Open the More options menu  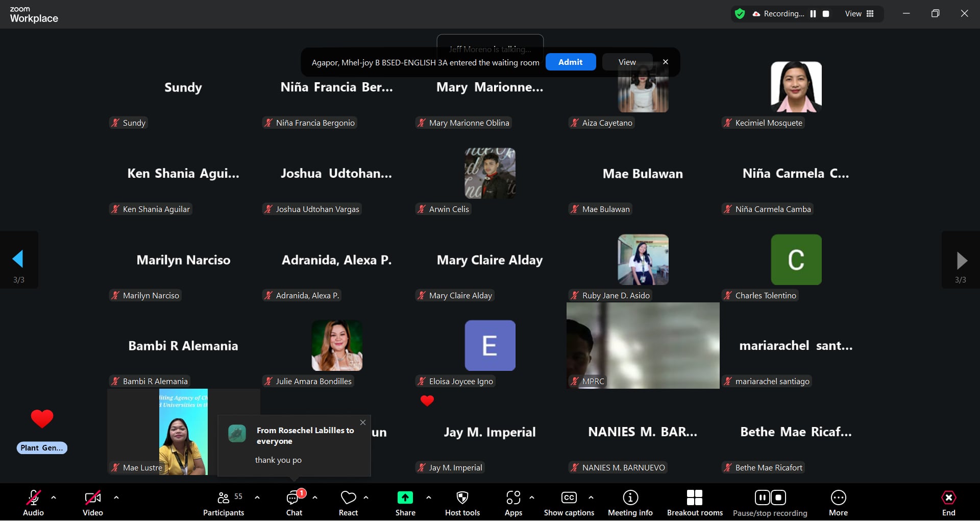click(x=838, y=503)
